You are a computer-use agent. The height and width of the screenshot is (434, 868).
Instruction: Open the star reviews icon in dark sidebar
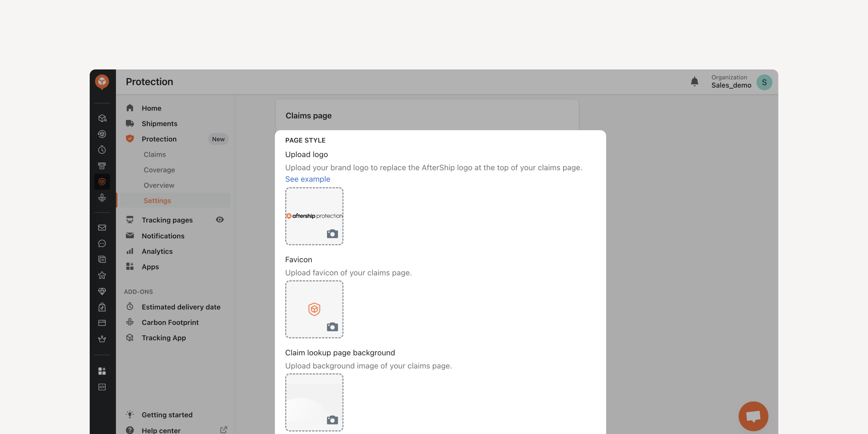102,275
